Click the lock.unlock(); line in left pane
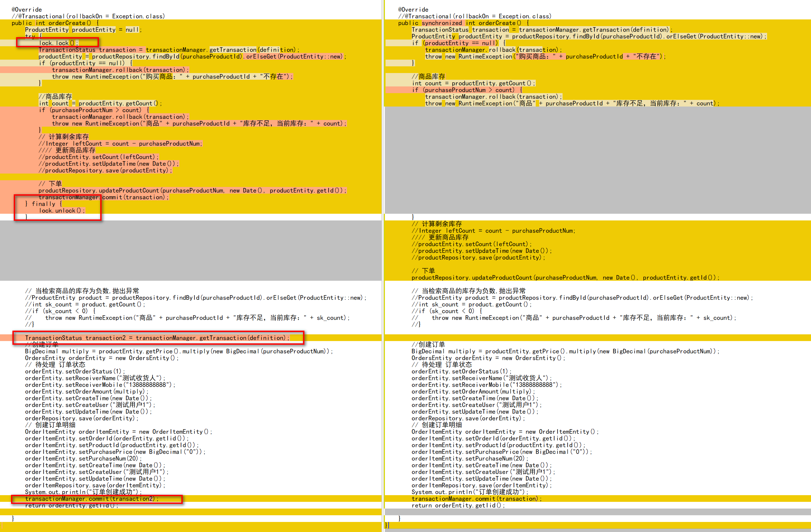This screenshot has width=811, height=532. tap(62, 210)
